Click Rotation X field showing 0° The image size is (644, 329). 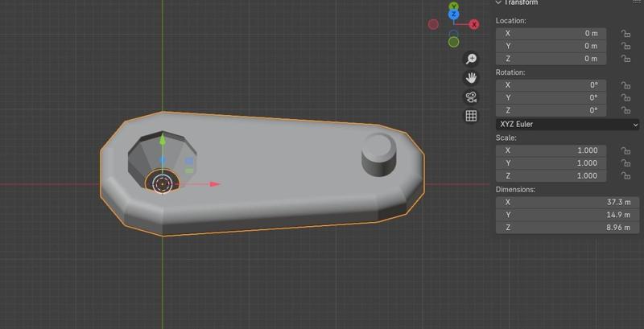pos(551,85)
